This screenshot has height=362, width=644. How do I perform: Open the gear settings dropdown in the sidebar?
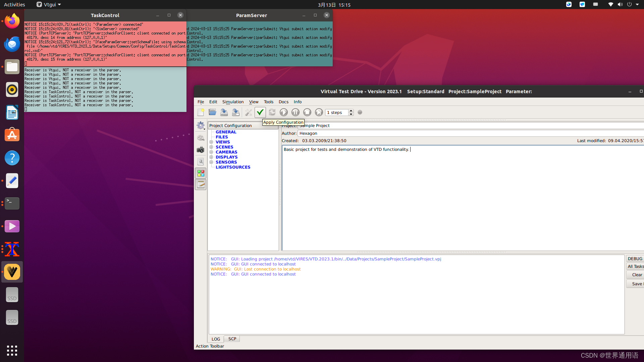tap(201, 125)
